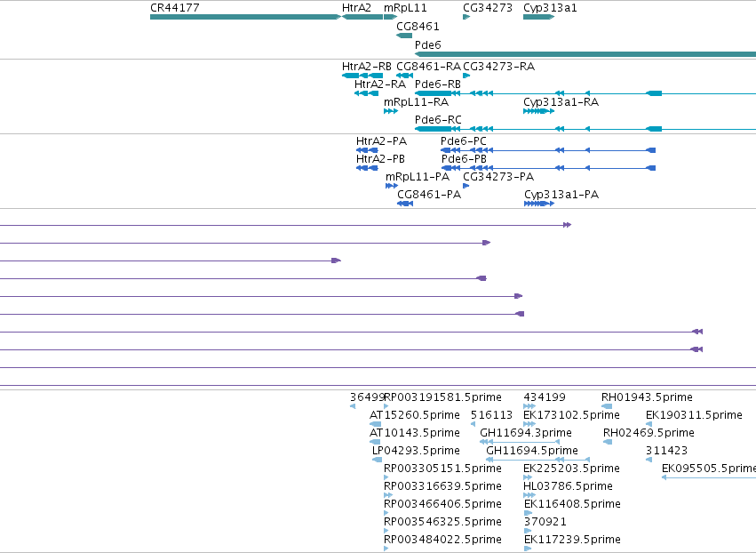This screenshot has width=756, height=553.
Task: Click EST label RP003546325.5prime
Action: (x=442, y=522)
